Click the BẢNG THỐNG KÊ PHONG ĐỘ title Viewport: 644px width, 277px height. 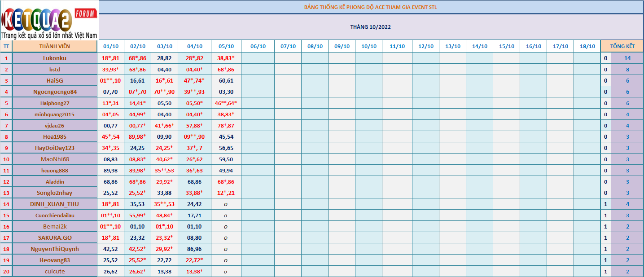coord(370,7)
